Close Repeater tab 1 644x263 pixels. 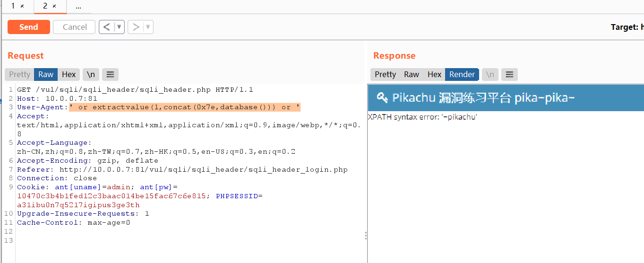point(22,6)
